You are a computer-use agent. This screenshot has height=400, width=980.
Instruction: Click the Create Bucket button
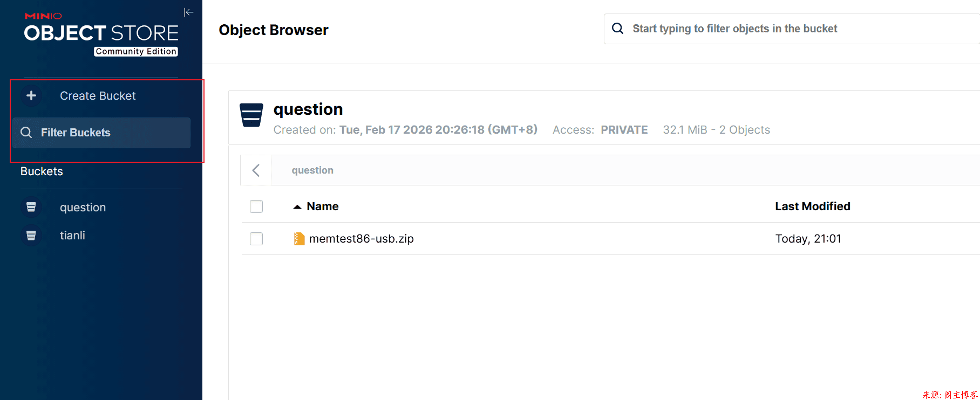(x=98, y=96)
